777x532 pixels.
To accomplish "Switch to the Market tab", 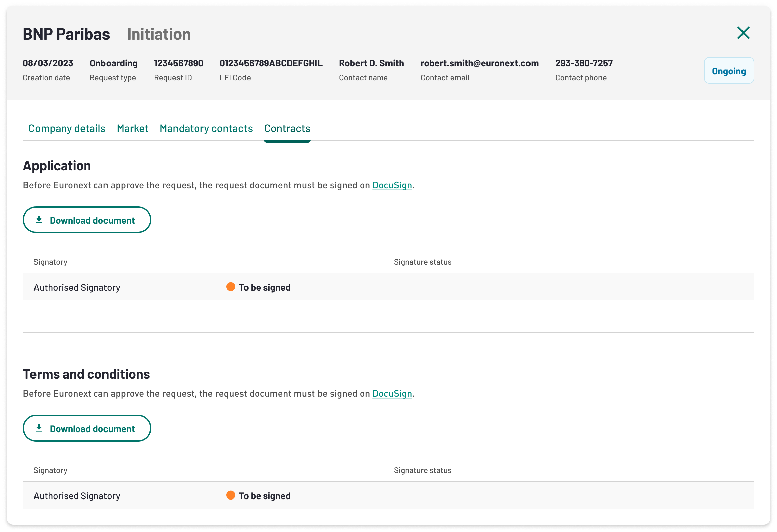I will click(x=132, y=128).
